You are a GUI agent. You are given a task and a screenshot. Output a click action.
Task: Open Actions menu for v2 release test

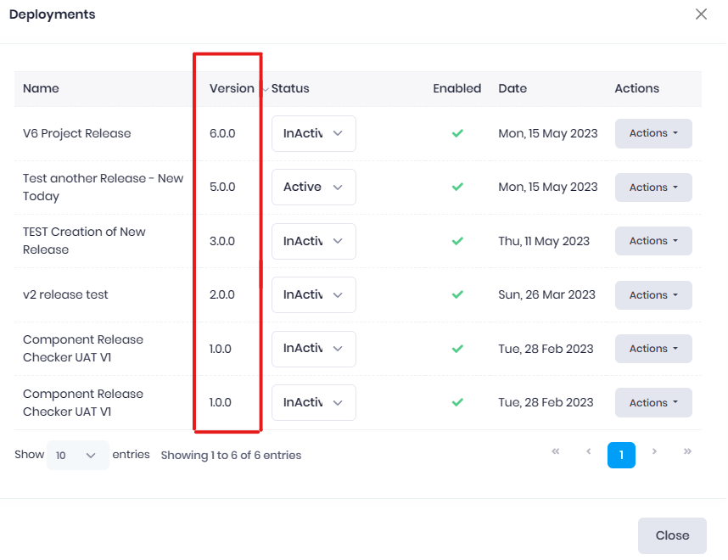pos(652,295)
